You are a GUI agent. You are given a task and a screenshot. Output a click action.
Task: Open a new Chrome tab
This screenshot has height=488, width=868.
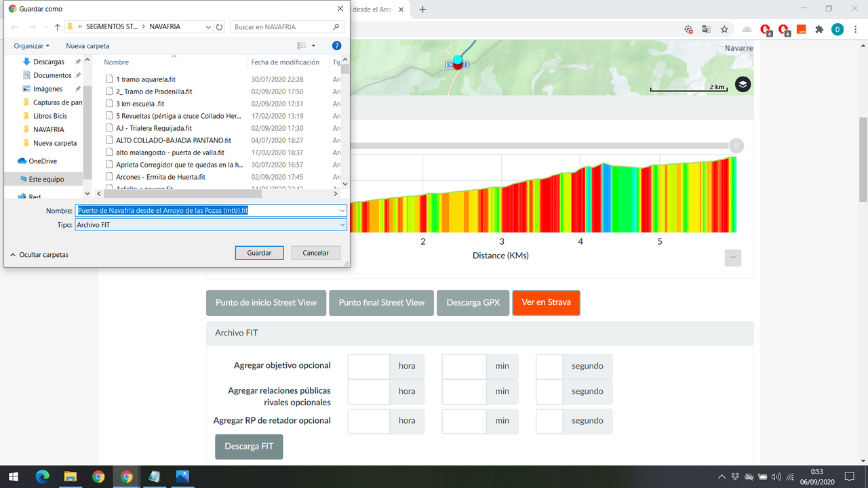(422, 9)
